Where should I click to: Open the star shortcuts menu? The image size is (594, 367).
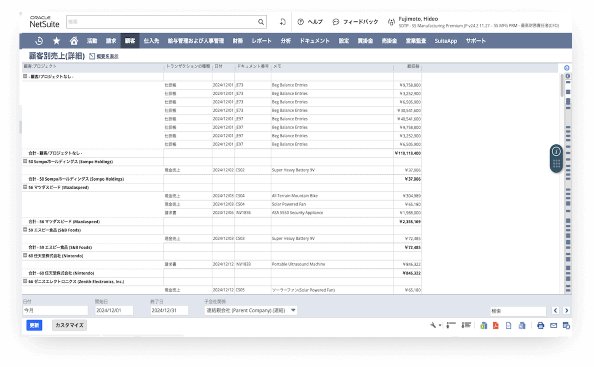pyautogui.click(x=56, y=41)
